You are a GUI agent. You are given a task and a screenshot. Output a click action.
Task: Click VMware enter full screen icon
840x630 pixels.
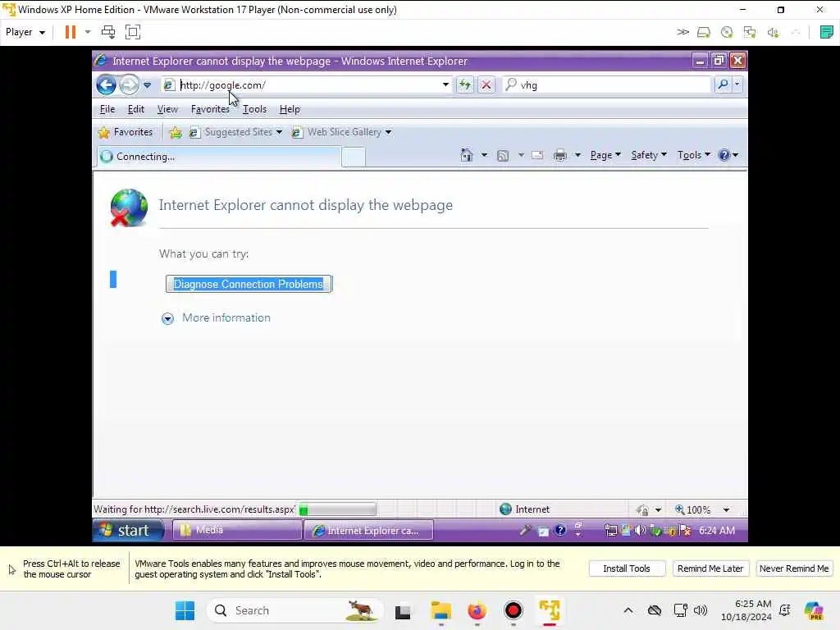click(133, 32)
